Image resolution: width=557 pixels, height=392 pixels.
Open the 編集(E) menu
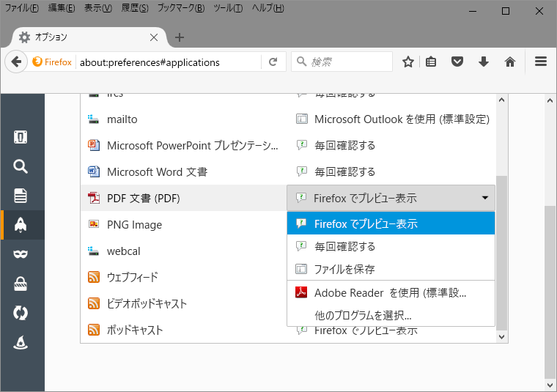(62, 8)
